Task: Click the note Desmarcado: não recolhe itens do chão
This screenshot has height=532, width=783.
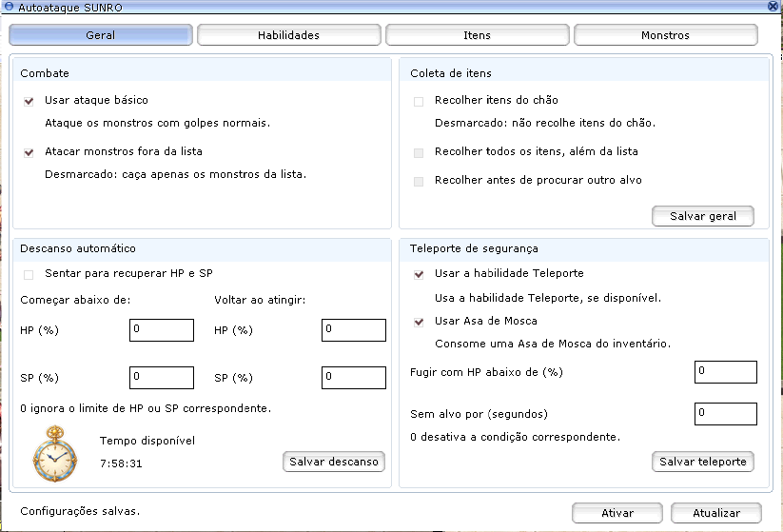Action: [545, 123]
